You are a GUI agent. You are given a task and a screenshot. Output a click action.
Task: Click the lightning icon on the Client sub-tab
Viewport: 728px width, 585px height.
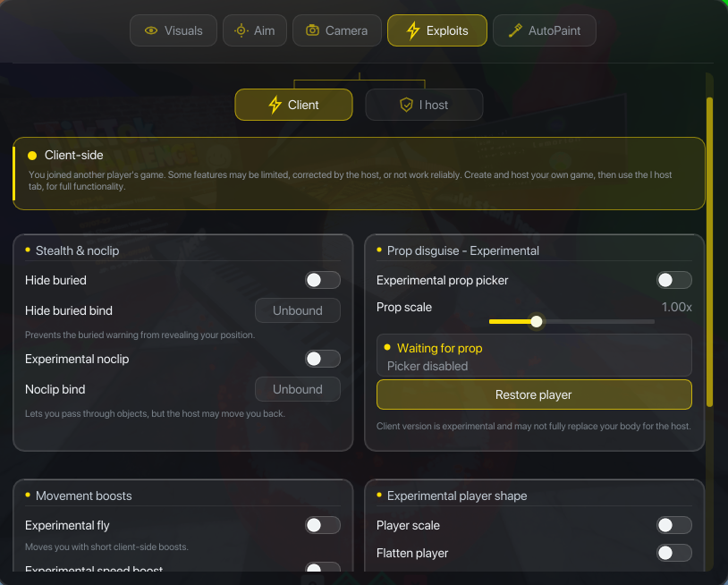point(275,105)
